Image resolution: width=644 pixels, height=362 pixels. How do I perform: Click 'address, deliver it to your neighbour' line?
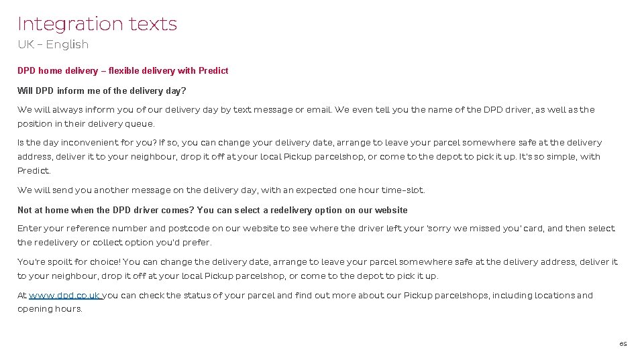pyautogui.click(x=309, y=156)
